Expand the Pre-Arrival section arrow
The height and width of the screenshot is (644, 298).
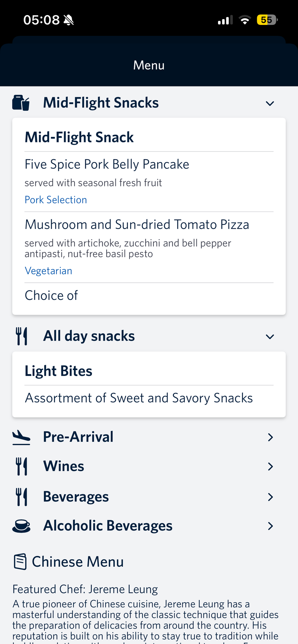(270, 437)
